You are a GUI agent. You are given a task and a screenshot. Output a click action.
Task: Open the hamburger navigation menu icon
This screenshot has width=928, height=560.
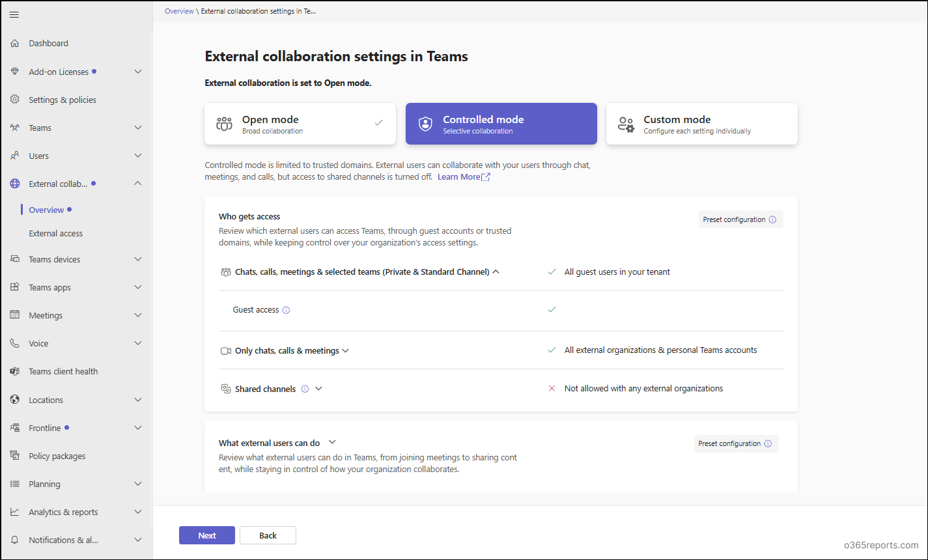(14, 15)
